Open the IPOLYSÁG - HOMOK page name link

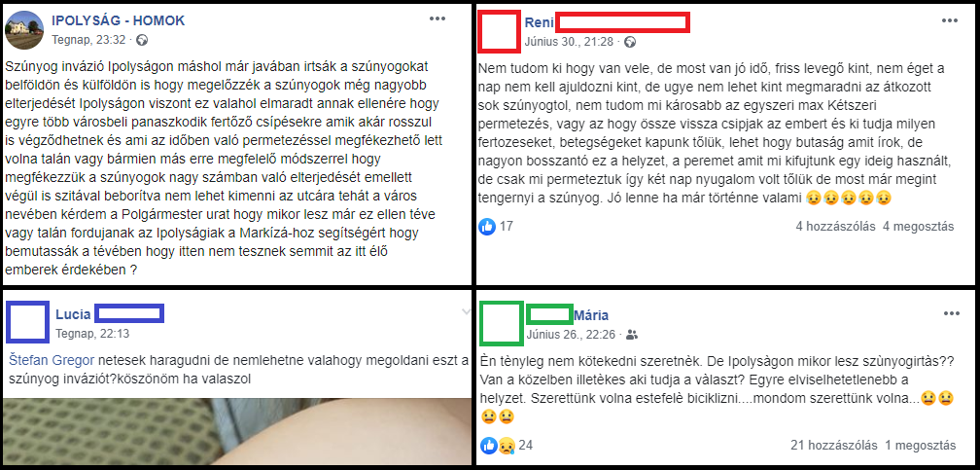(x=119, y=20)
